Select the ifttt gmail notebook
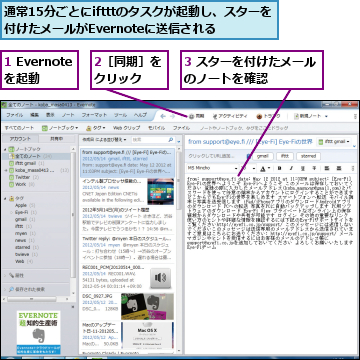 pyautogui.click(x=26, y=163)
